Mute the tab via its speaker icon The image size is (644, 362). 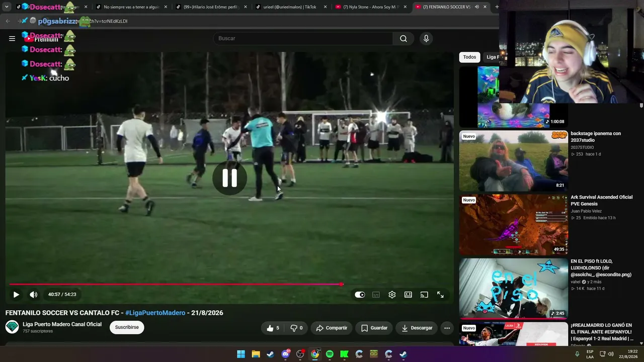[476, 7]
